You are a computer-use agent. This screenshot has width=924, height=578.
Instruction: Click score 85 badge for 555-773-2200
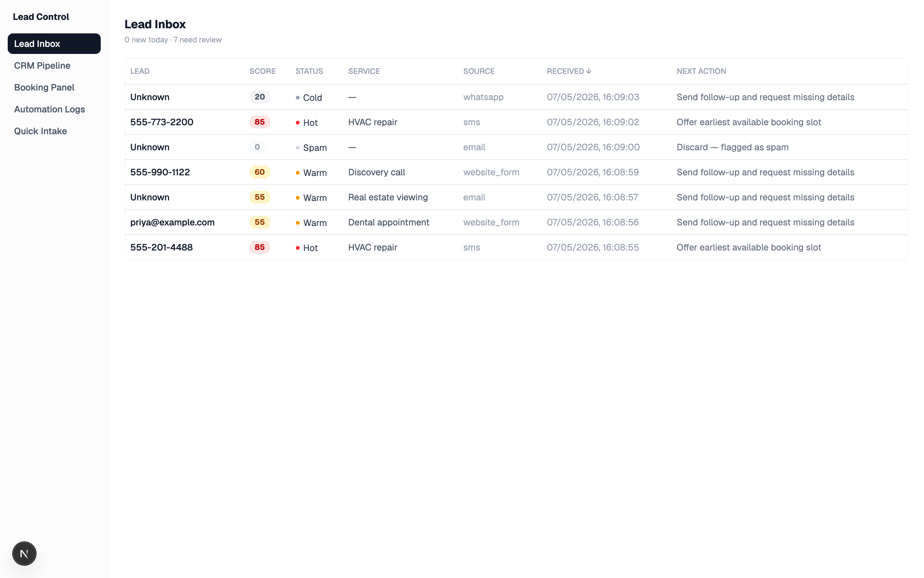[x=260, y=122]
